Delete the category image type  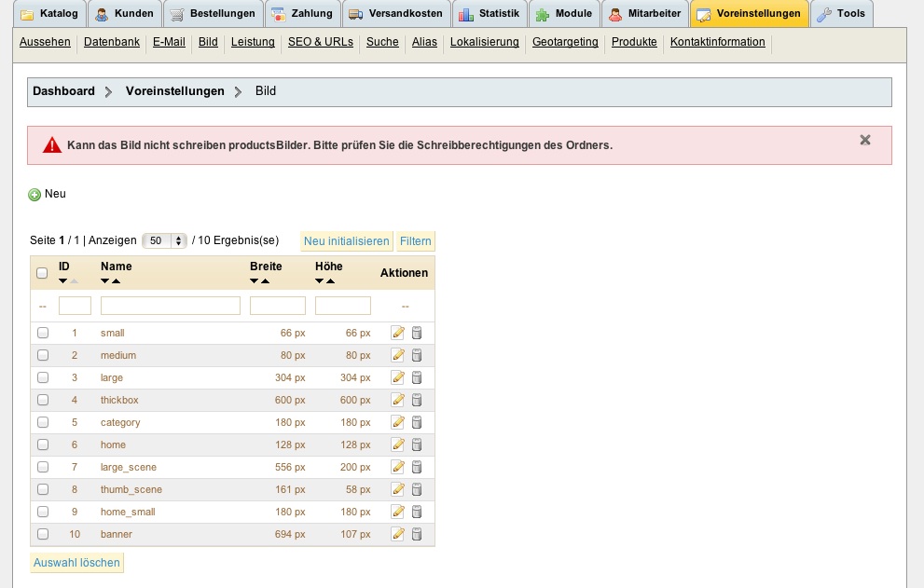pyautogui.click(x=417, y=422)
